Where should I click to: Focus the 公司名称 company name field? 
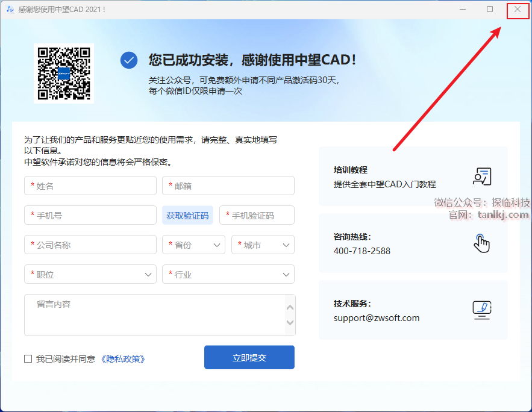[90, 245]
